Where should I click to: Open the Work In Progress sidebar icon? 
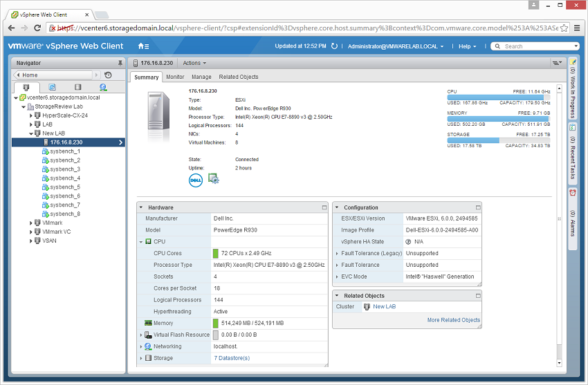(573, 62)
